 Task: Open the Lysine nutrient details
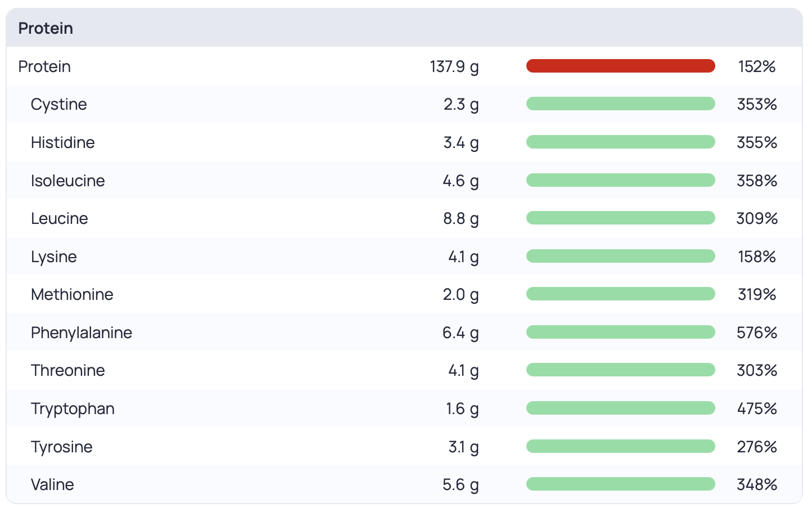(54, 257)
